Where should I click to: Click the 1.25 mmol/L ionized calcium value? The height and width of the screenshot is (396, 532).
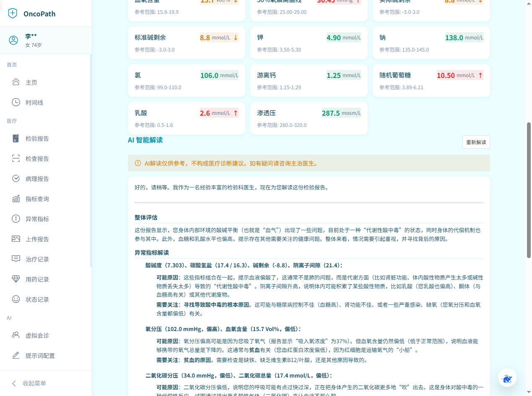pos(344,75)
